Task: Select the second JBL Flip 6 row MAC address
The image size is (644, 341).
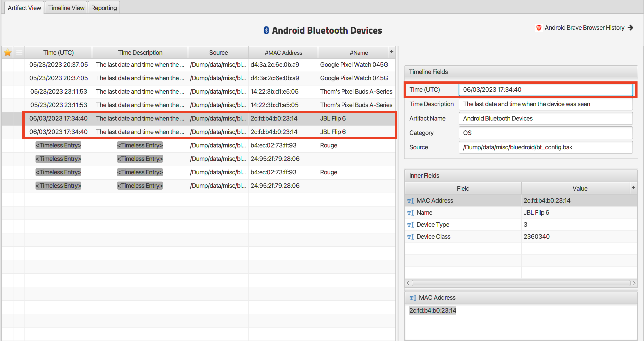Action: pos(274,132)
